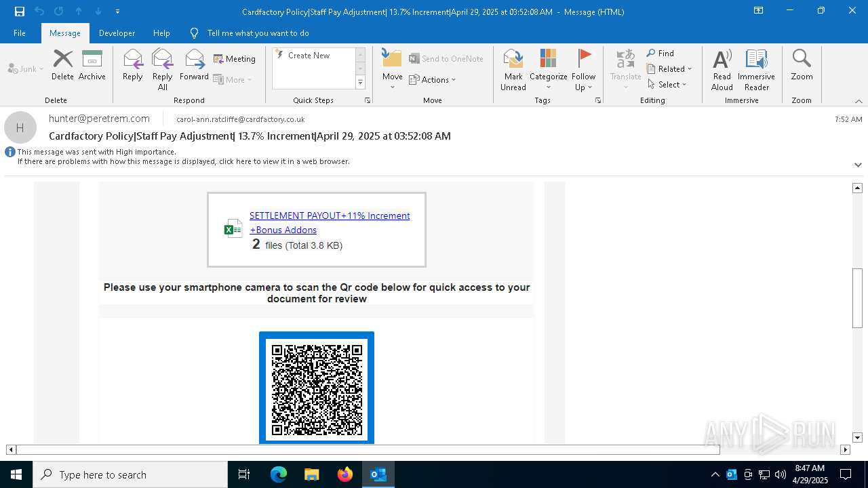Open Microsoft Edge from taskbar
The image size is (868, 488).
(279, 474)
